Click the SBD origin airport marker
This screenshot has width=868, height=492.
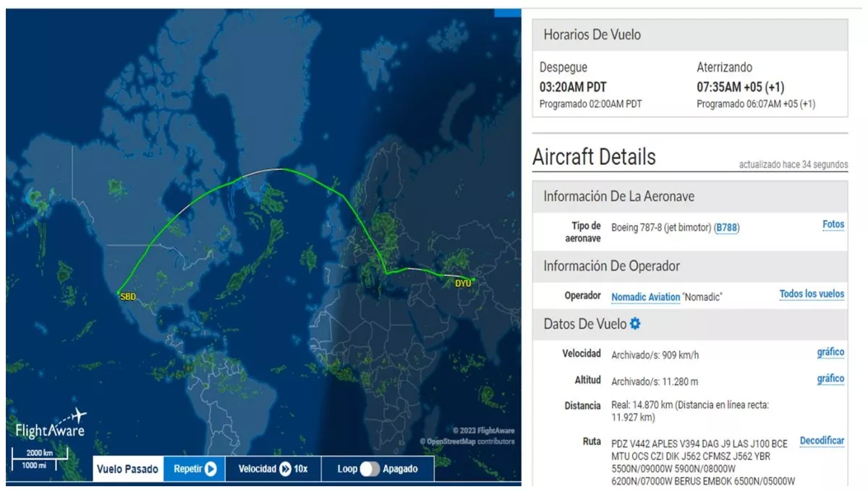(x=120, y=293)
